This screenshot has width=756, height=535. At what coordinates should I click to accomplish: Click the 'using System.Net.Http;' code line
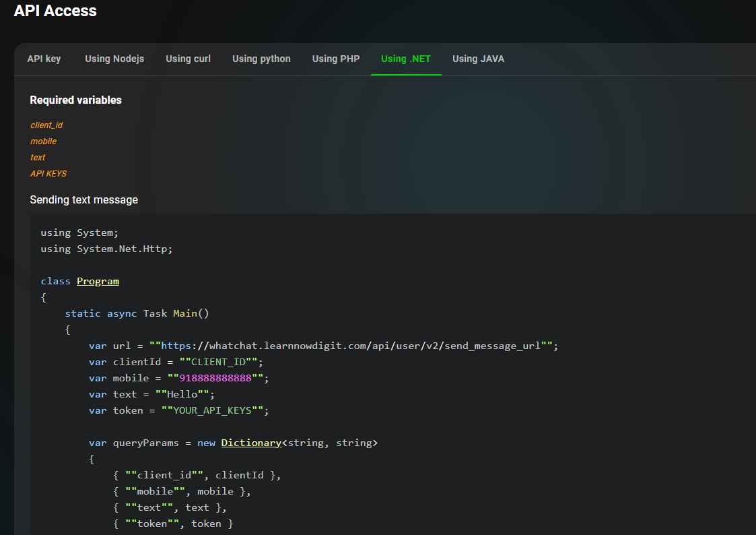pyautogui.click(x=106, y=249)
